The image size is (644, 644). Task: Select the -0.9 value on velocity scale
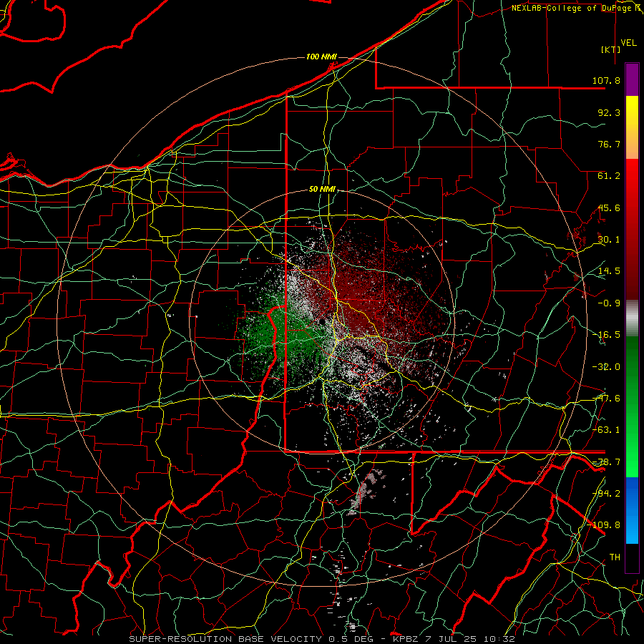[x=609, y=303]
